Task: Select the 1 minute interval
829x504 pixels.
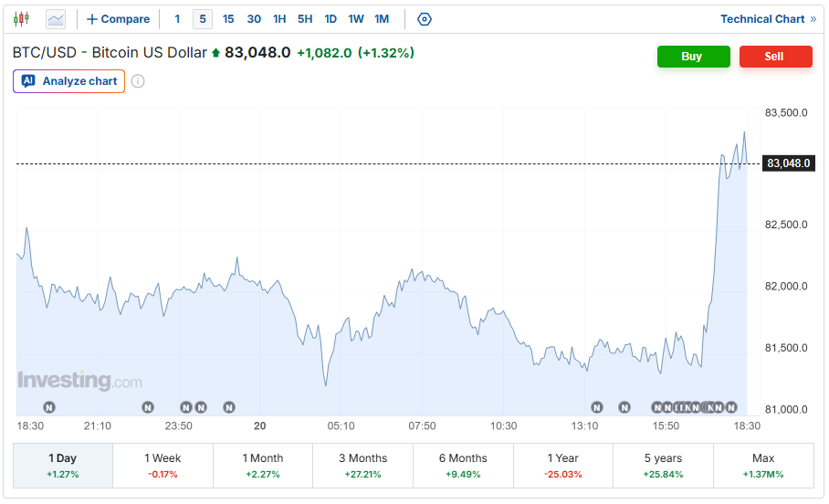Action: (x=177, y=19)
